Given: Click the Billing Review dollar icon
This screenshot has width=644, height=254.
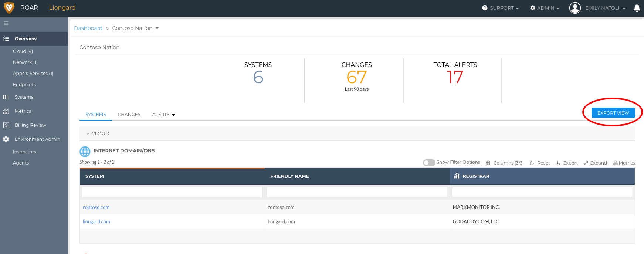Looking at the screenshot, I should click(6, 125).
